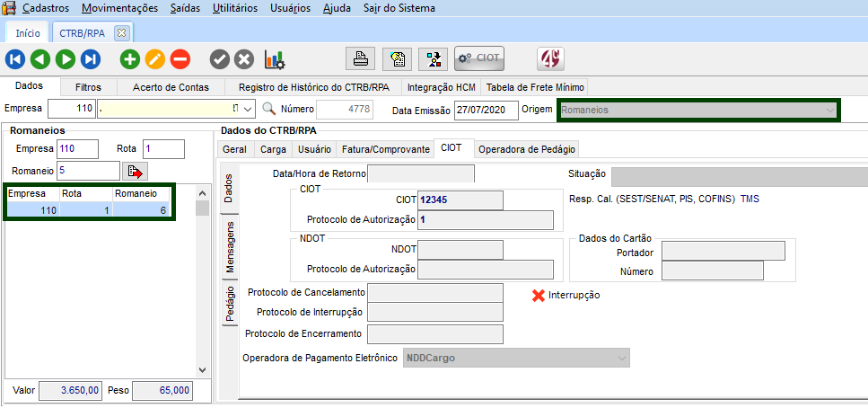868x408 pixels.
Task: Open the chart settings icon
Action: point(275,59)
